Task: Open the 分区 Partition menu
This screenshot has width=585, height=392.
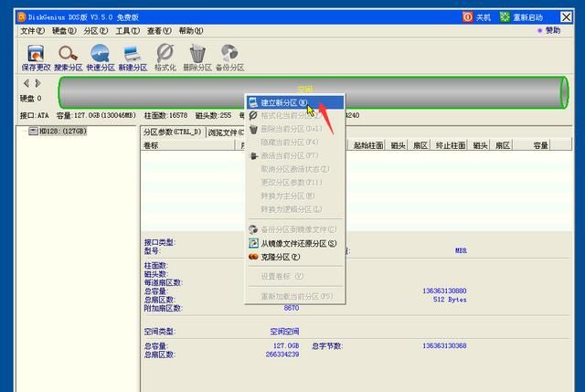Action: 95,31
